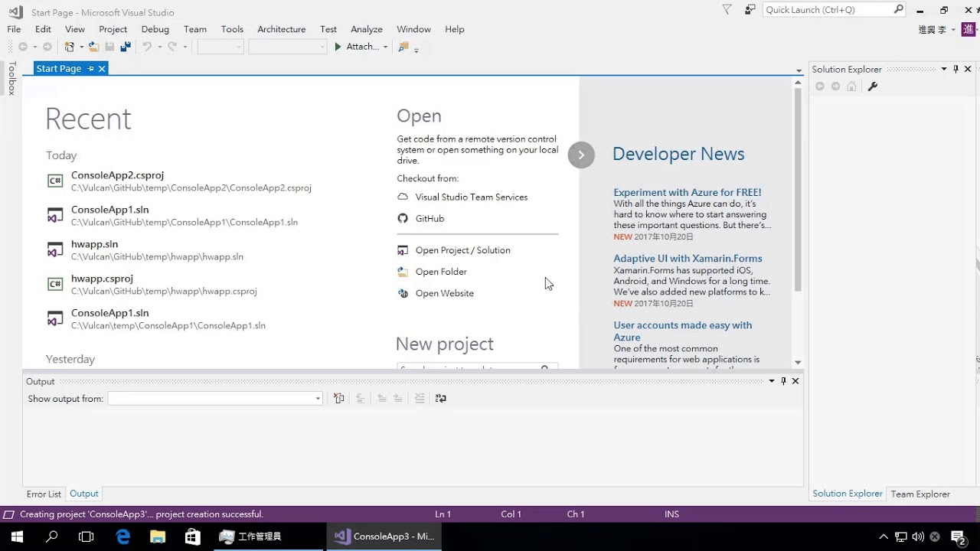The height and width of the screenshot is (551, 980).
Task: Click the green Attach play button
Action: (338, 47)
